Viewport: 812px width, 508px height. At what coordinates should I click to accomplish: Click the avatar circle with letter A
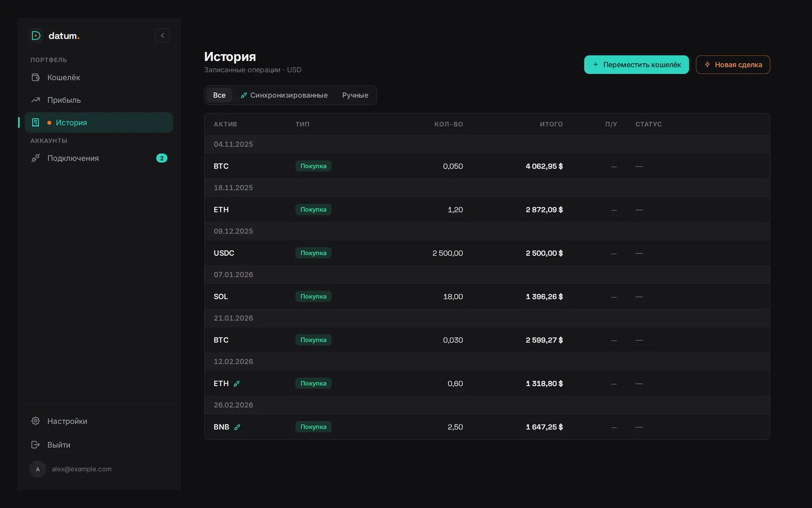point(38,469)
